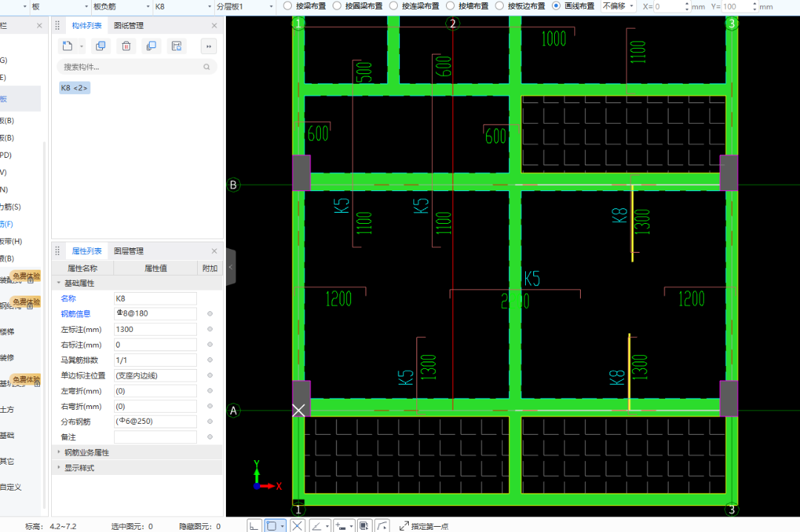Open the 板负筋 type dropdown
This screenshot has height=532, width=800.
point(121,7)
